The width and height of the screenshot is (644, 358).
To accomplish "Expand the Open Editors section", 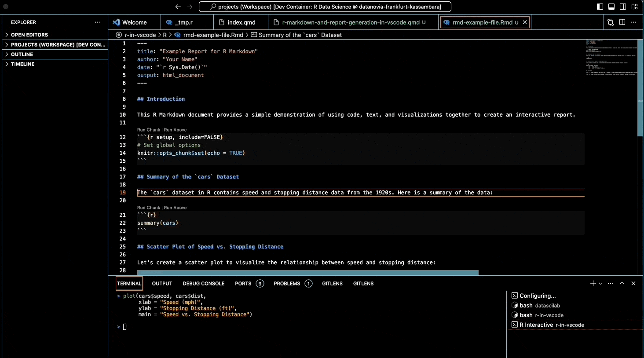I will coord(55,35).
